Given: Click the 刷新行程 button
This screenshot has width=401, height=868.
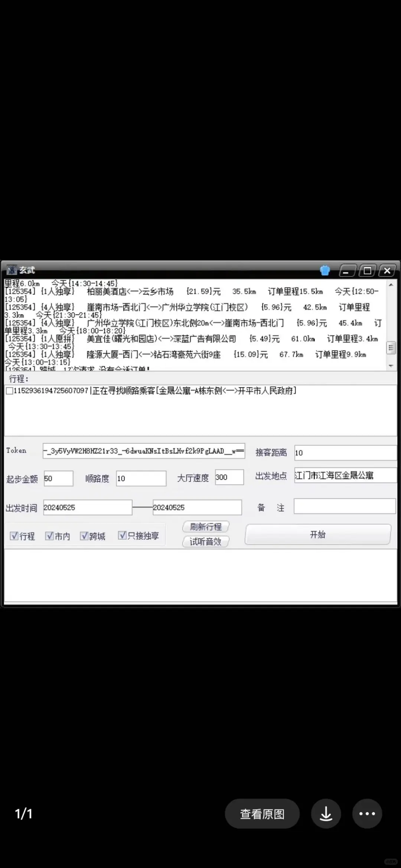Looking at the screenshot, I should pos(206,527).
